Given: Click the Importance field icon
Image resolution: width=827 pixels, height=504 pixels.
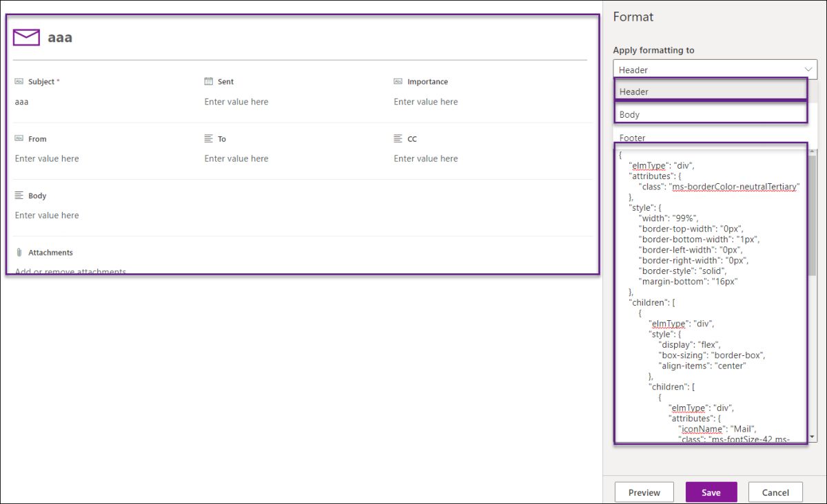Looking at the screenshot, I should tap(398, 81).
